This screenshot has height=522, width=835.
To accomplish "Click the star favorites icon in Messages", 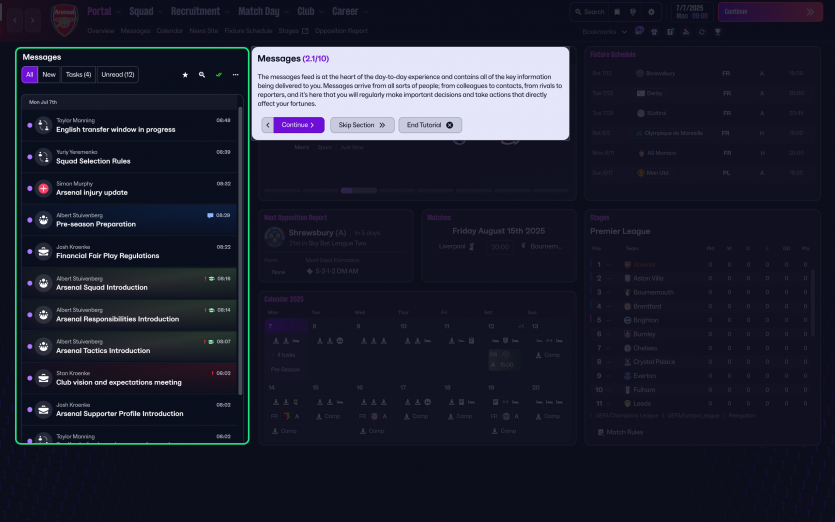I will coord(185,75).
